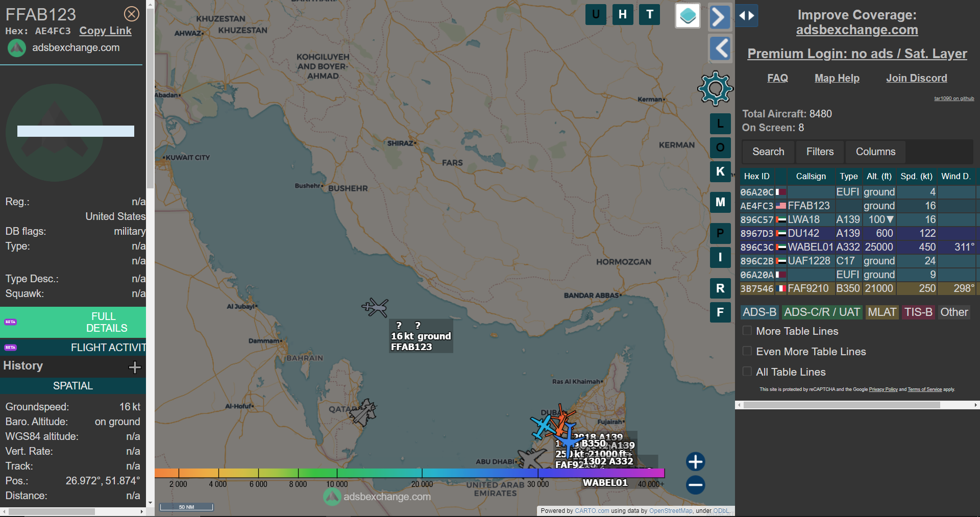Sort table by Type column header
The image size is (980, 517).
tap(849, 176)
